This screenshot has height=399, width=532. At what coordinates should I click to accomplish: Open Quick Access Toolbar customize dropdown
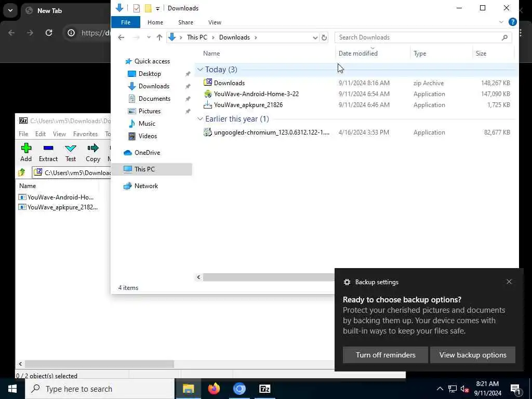coord(158,8)
